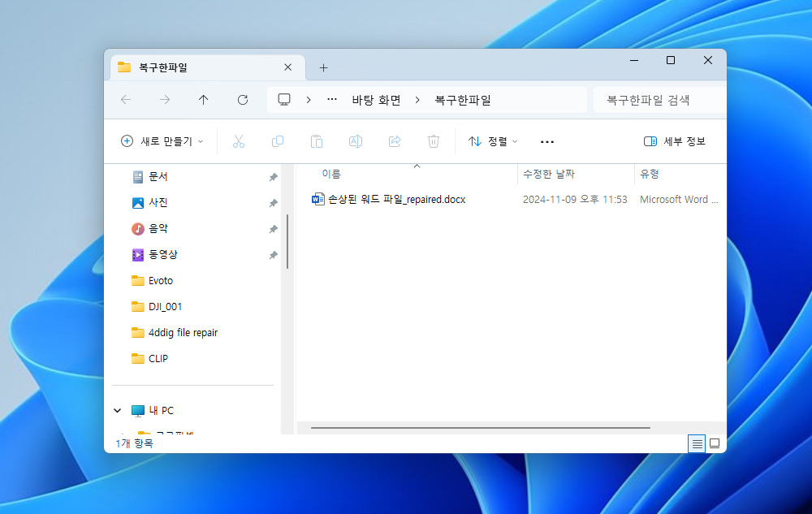Unpin 동영상 using its pin icon
The width and height of the screenshot is (812, 514).
click(x=273, y=255)
